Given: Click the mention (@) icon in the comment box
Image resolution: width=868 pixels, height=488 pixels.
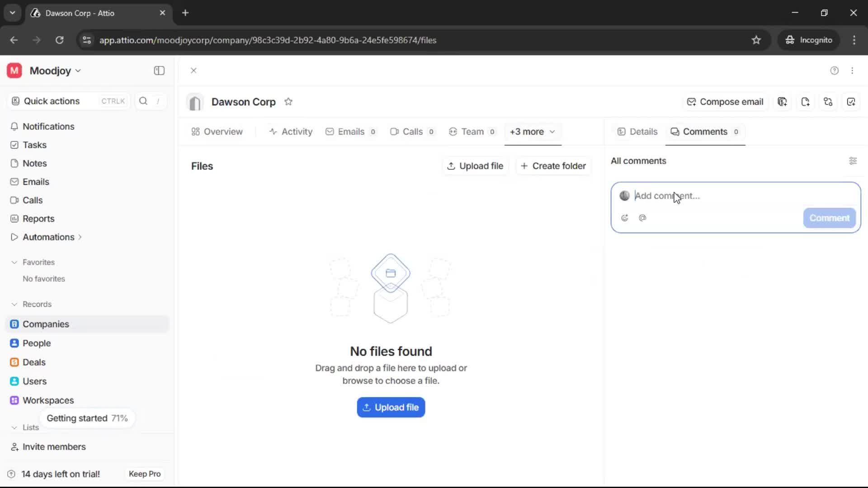Looking at the screenshot, I should (x=643, y=218).
